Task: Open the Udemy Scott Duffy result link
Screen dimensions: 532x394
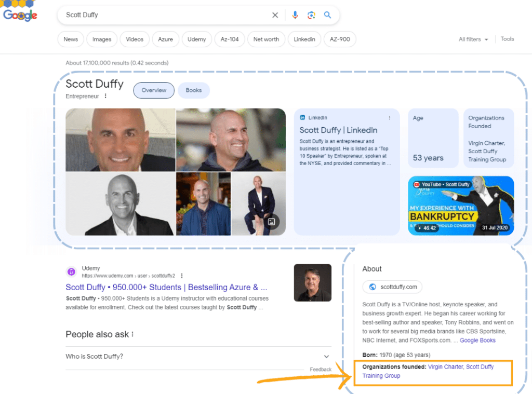Action: point(166,287)
